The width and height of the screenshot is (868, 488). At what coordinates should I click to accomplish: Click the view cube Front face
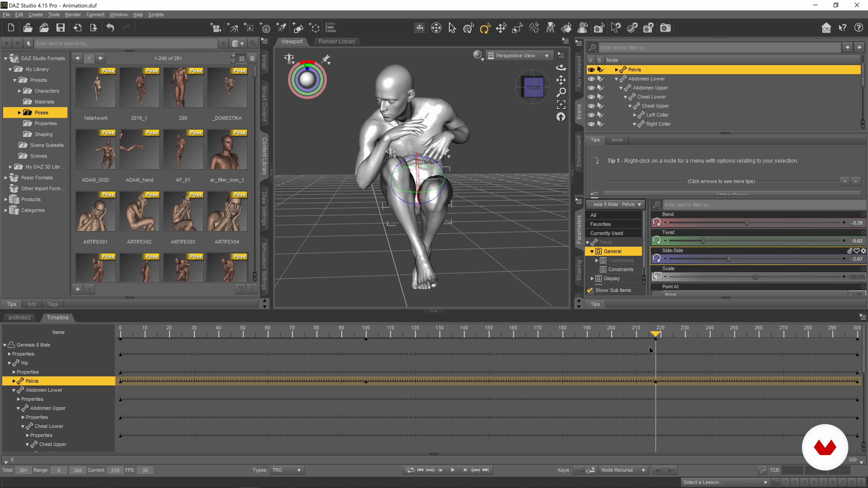533,87
